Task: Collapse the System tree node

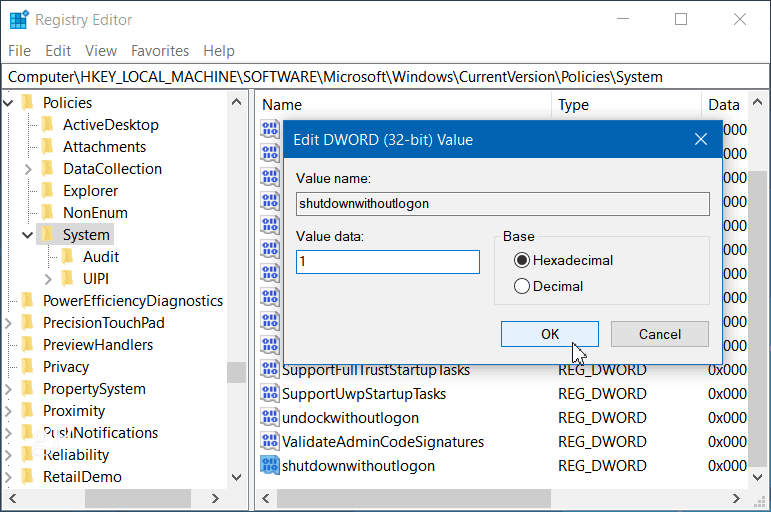Action: pos(28,235)
